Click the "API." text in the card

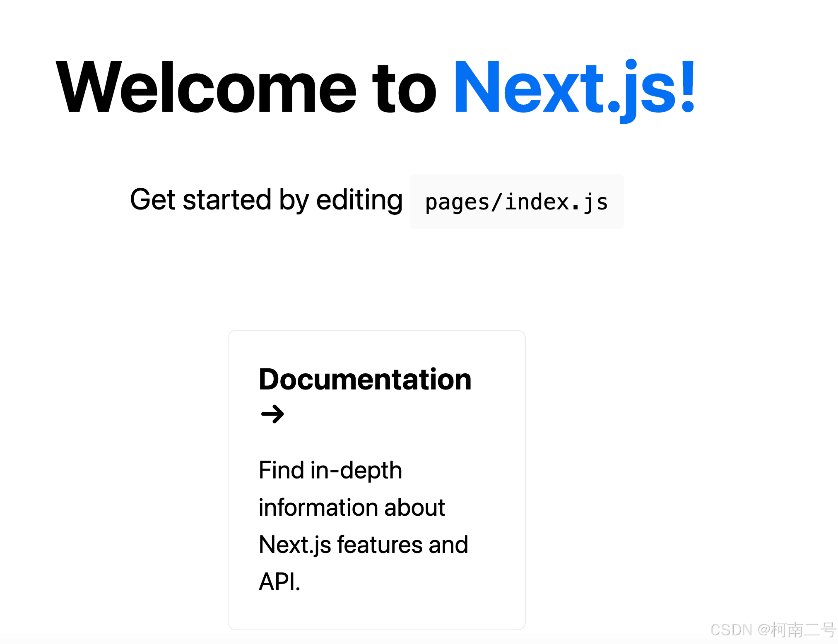pyautogui.click(x=279, y=582)
